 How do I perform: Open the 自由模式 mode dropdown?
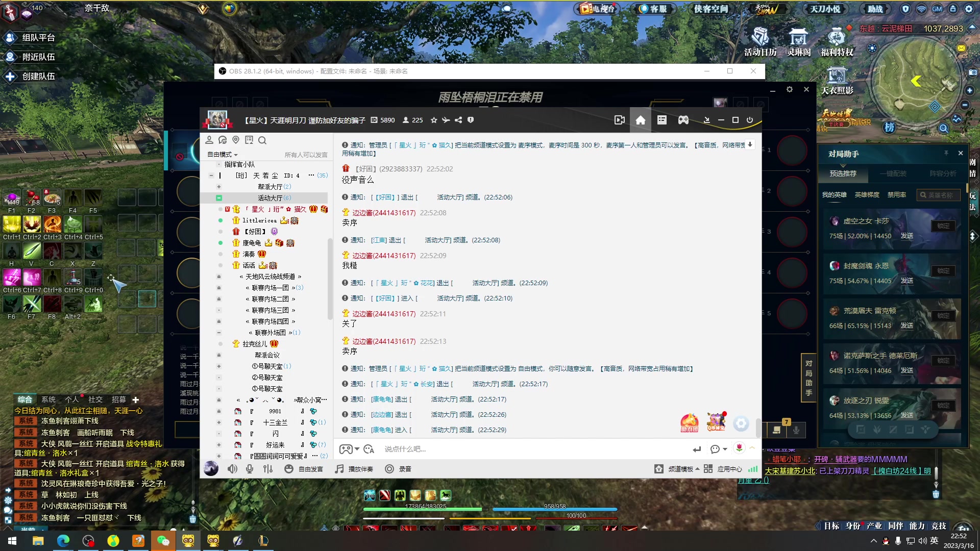tap(223, 155)
